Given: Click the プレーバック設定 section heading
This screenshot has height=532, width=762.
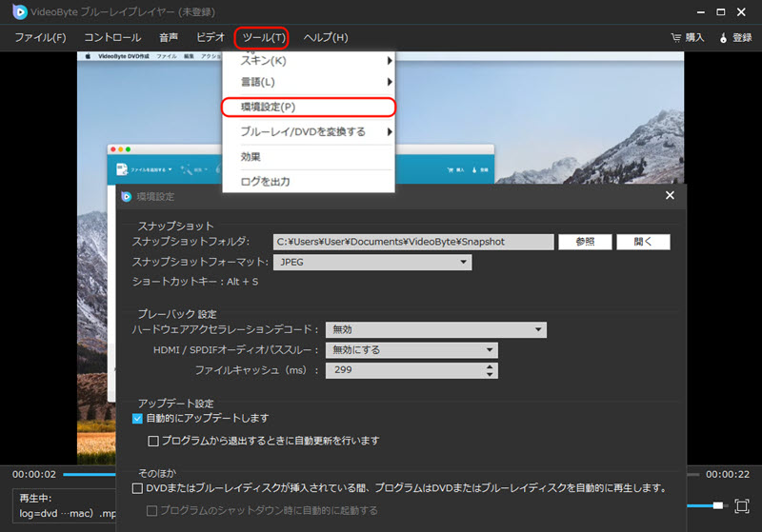Looking at the screenshot, I should point(177,314).
